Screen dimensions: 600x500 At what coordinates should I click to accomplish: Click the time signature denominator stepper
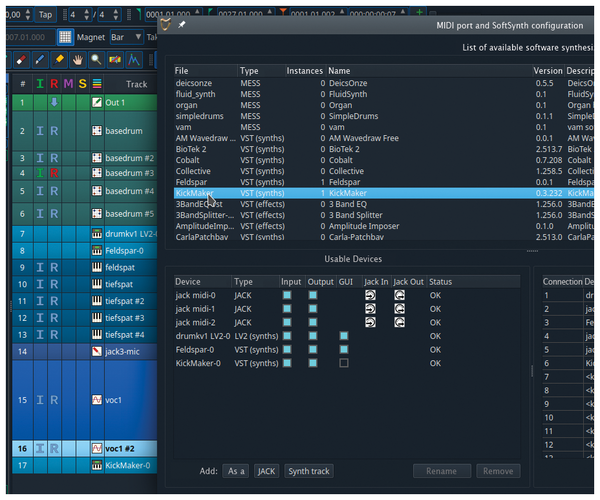coord(116,15)
